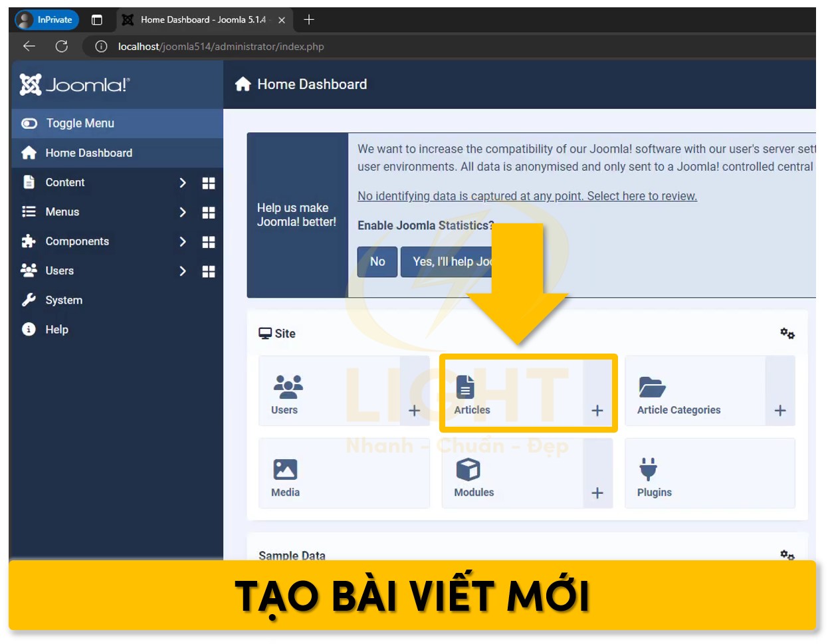View site information icon in address bar
Screen dimensions: 828x644
[x=101, y=46]
